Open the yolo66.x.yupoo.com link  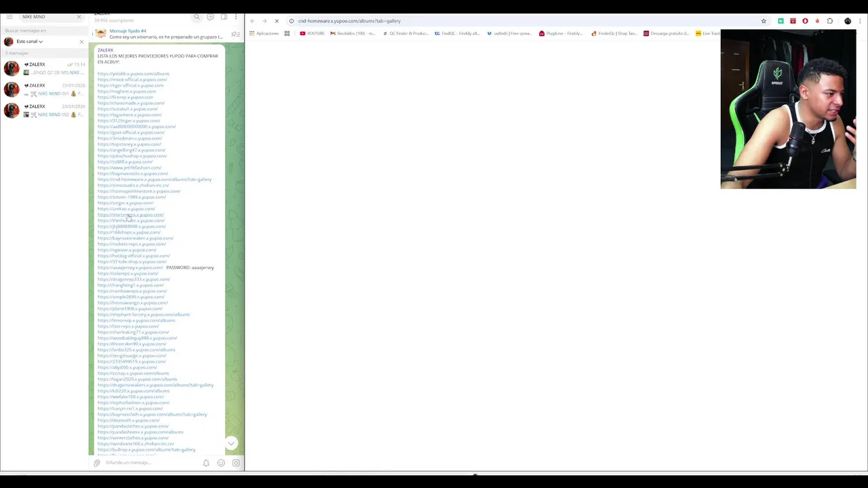tap(134, 74)
